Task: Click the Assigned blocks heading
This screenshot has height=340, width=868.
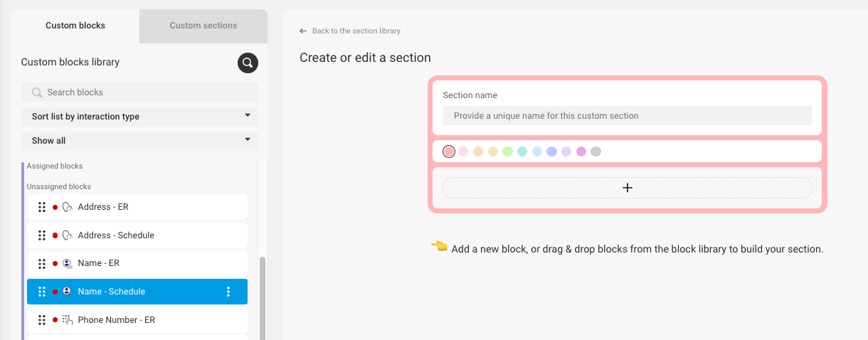Action: 55,166
